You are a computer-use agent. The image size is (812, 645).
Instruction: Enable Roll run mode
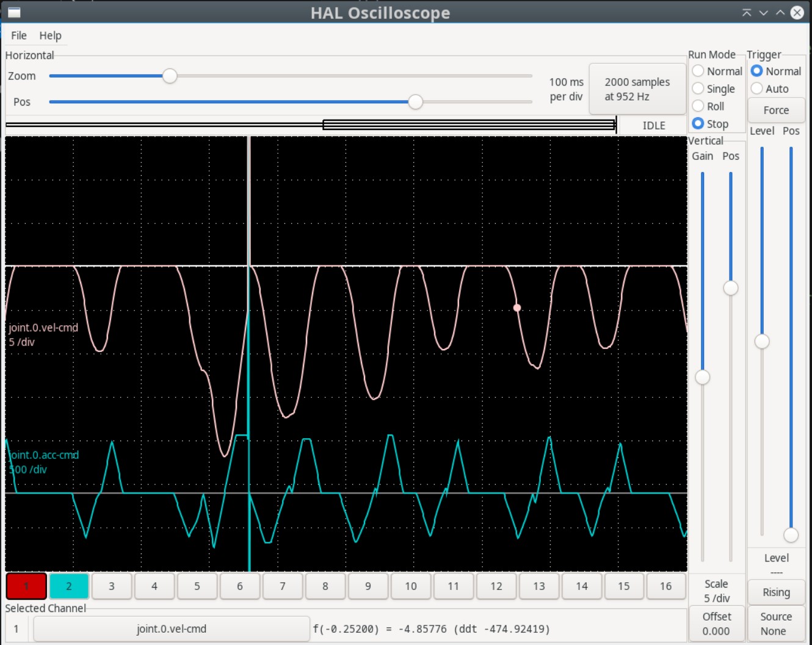coord(698,106)
